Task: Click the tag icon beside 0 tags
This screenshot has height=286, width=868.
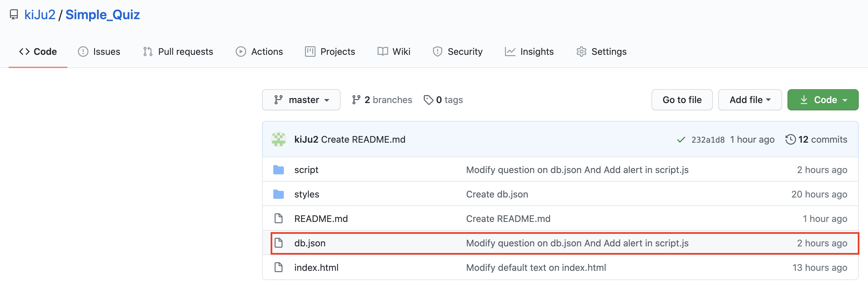Action: (428, 100)
